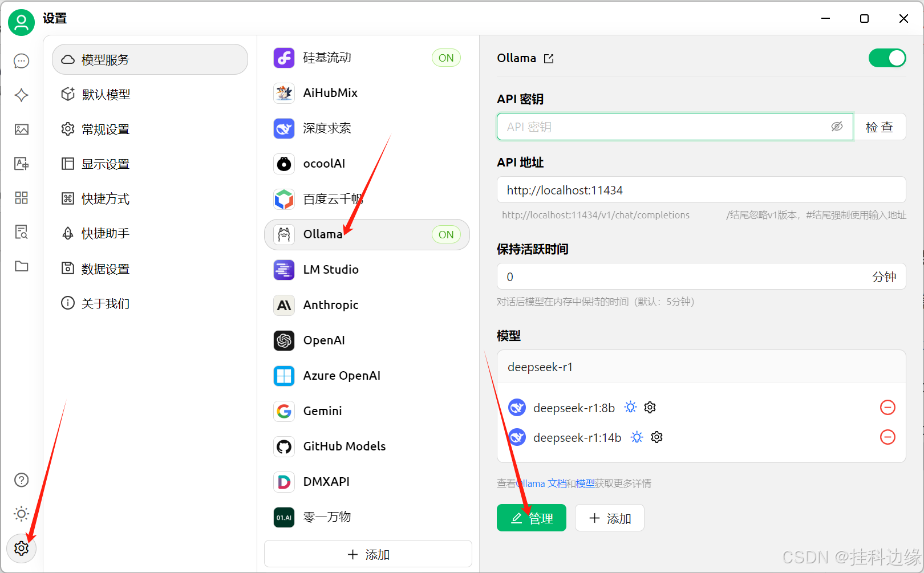
Task: Collapse the deepseek-r1 model group header
Action: pos(701,367)
